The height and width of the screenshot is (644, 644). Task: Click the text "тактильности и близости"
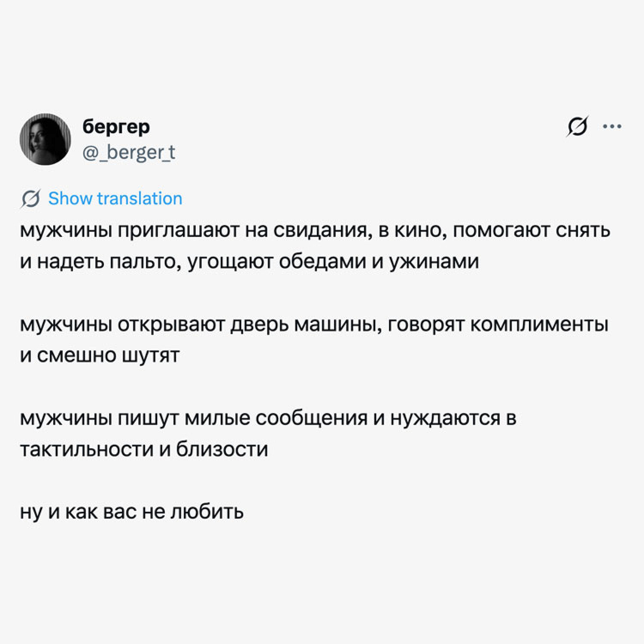(x=144, y=450)
